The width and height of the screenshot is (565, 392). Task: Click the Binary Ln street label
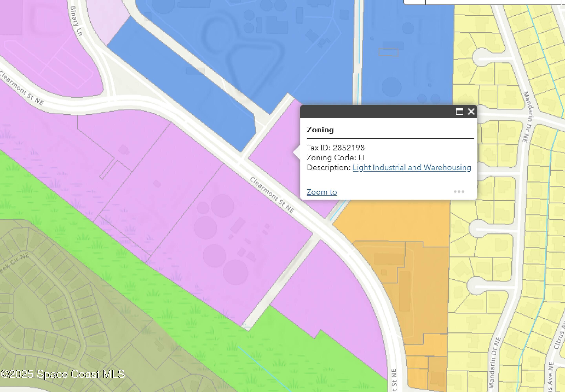pyautogui.click(x=76, y=21)
